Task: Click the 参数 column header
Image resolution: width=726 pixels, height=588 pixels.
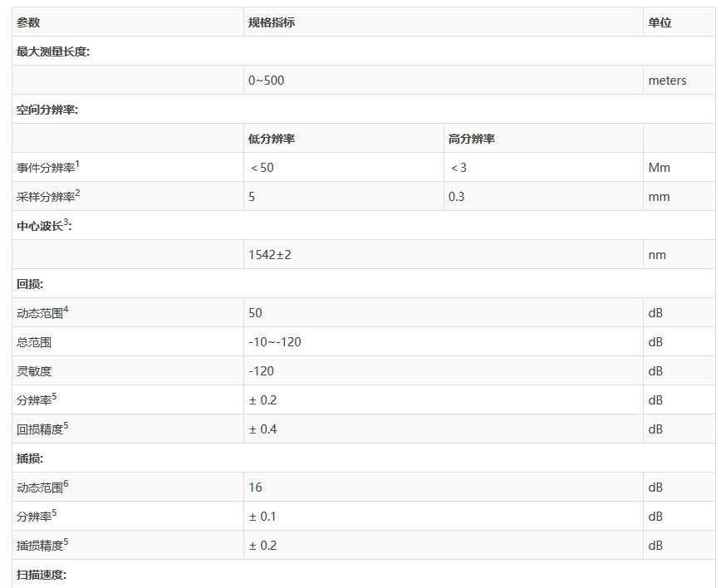Action: (28, 22)
